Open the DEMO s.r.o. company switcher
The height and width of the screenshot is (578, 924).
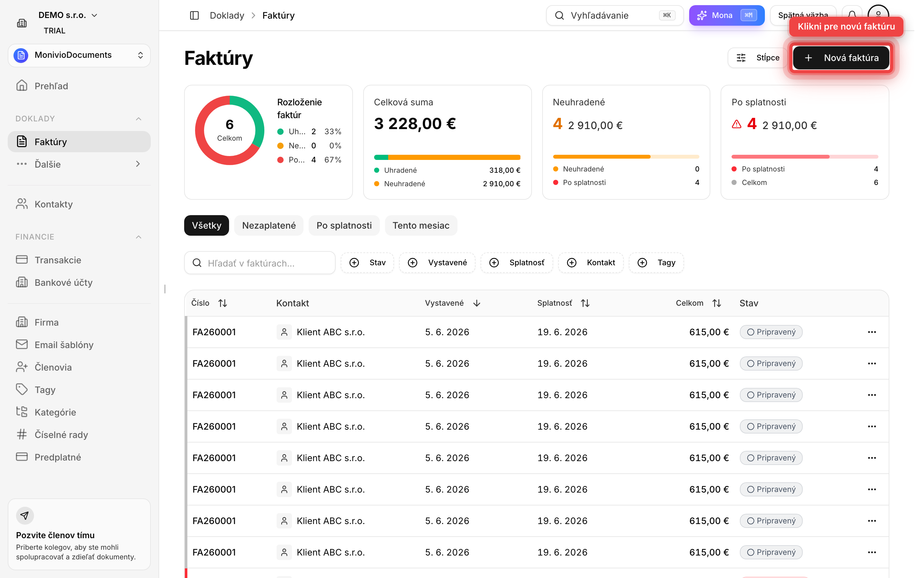pos(68,15)
